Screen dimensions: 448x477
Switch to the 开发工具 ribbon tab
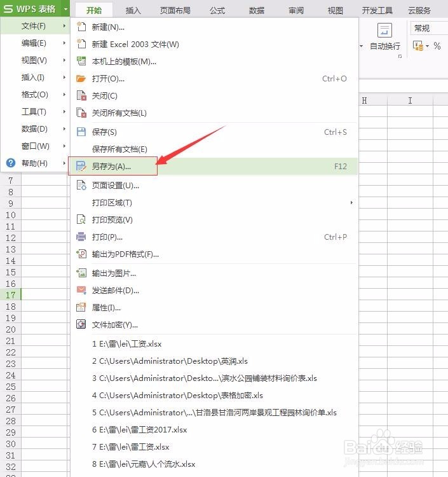[377, 10]
